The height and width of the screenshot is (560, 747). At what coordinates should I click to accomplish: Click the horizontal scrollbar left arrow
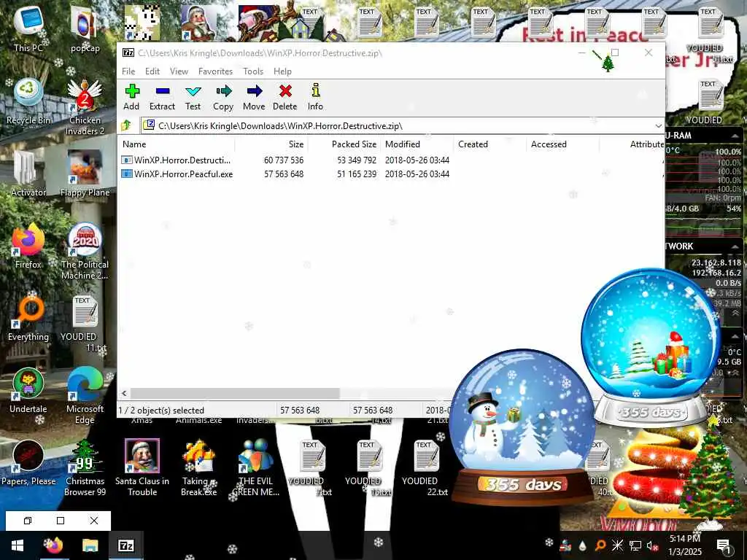point(124,393)
